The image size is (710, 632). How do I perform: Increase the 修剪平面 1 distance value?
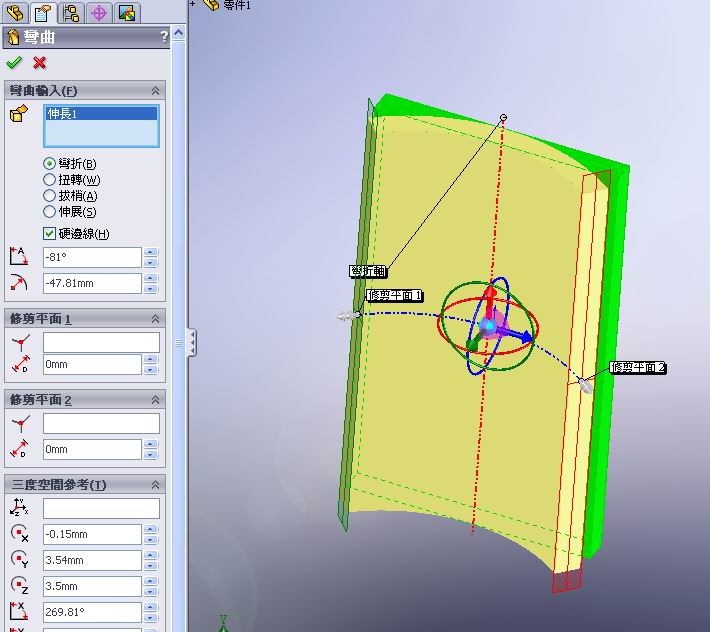151,359
